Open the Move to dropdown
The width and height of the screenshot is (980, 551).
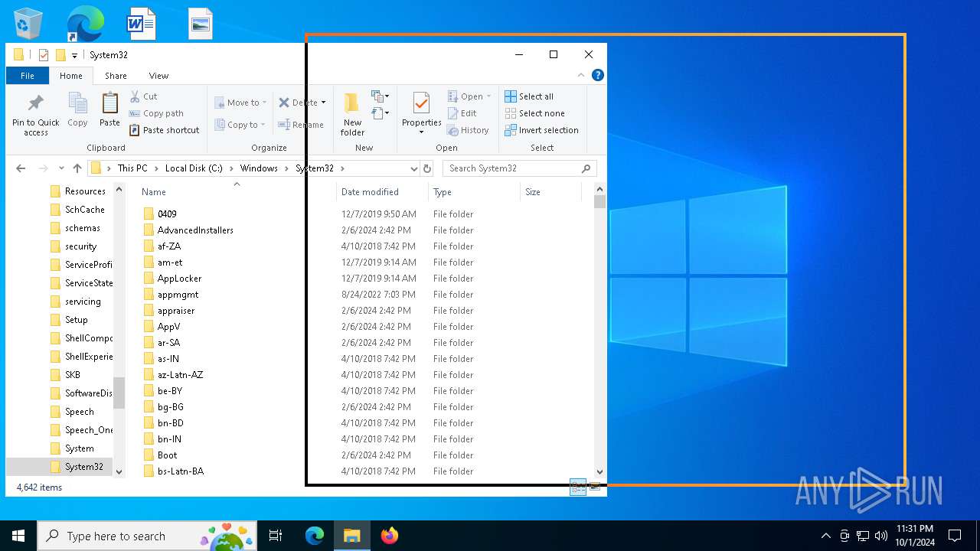pos(240,103)
